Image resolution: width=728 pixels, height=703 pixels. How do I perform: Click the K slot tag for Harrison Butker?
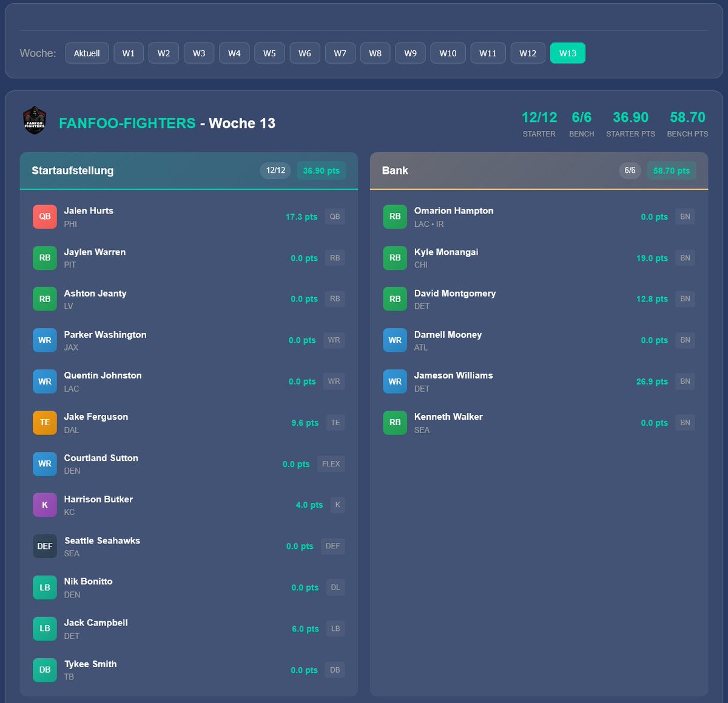tap(337, 505)
